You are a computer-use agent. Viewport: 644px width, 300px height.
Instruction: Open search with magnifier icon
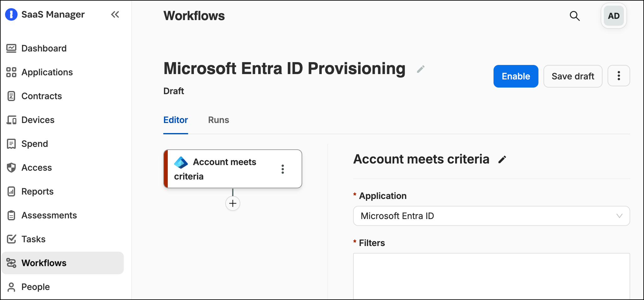(575, 16)
